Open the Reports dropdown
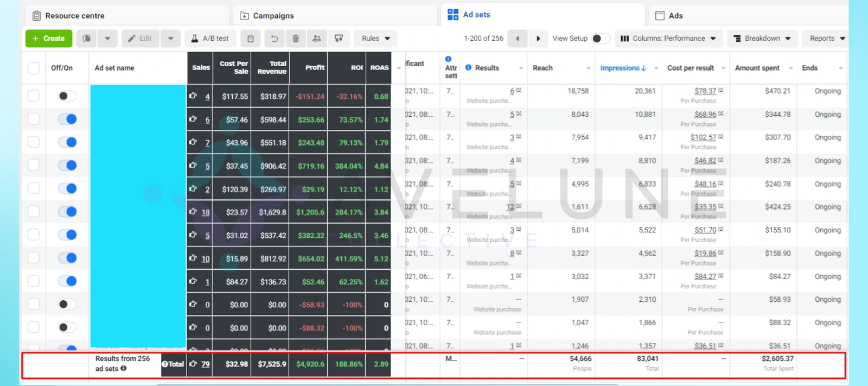Viewport: 868px width, 386px height. [x=827, y=39]
